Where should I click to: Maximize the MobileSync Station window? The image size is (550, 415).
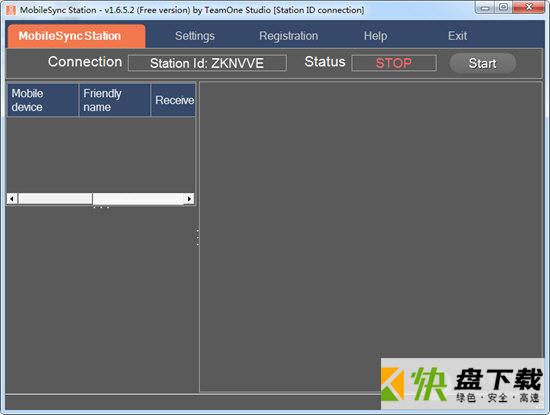[x=503, y=8]
